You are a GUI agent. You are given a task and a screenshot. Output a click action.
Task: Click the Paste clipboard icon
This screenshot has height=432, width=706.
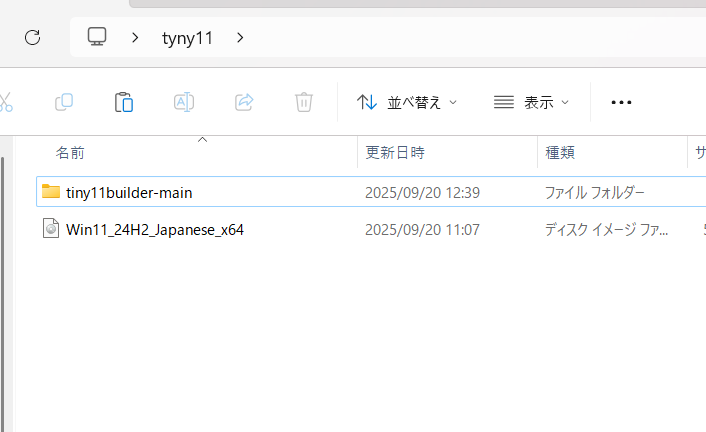[124, 102]
